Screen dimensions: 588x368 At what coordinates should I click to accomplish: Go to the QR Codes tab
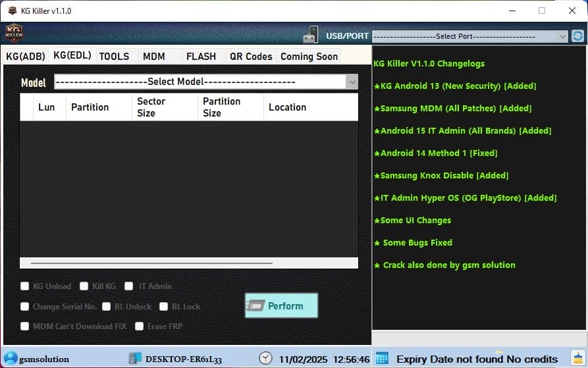coord(250,57)
